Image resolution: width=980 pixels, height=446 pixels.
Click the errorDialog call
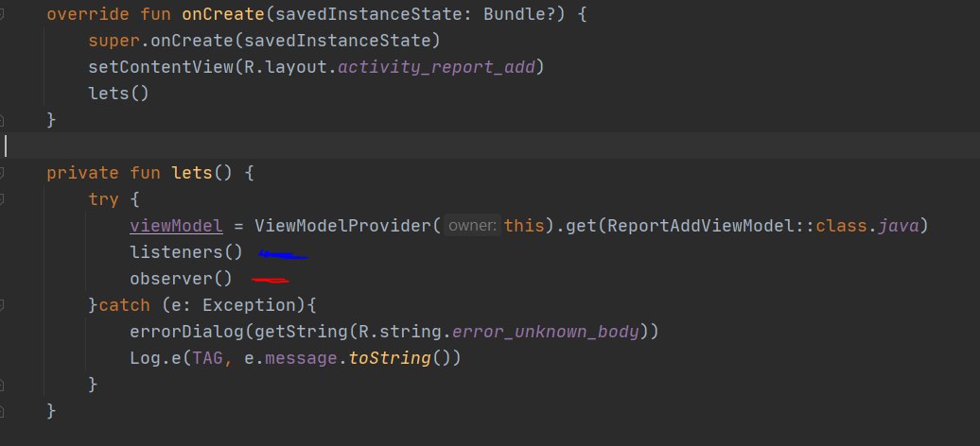click(187, 333)
